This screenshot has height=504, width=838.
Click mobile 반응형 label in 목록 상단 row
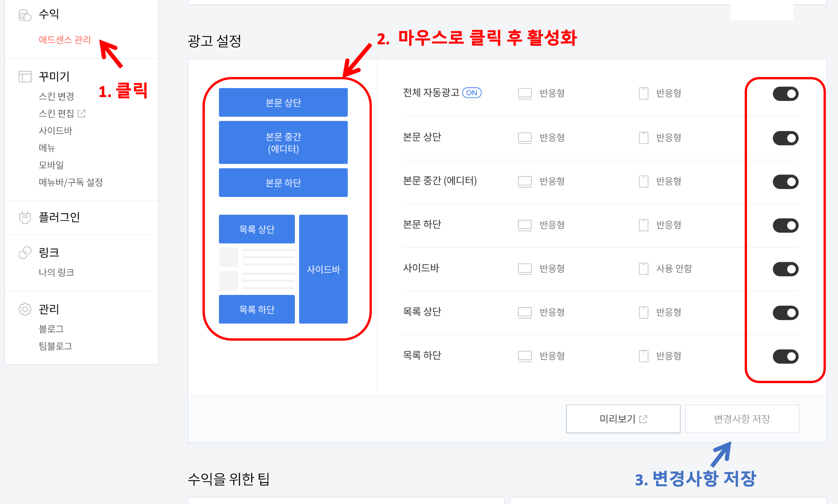(x=669, y=312)
